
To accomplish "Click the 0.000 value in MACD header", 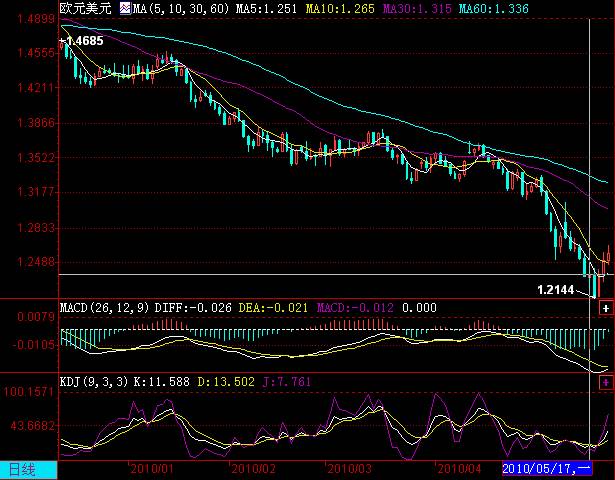I will (419, 308).
